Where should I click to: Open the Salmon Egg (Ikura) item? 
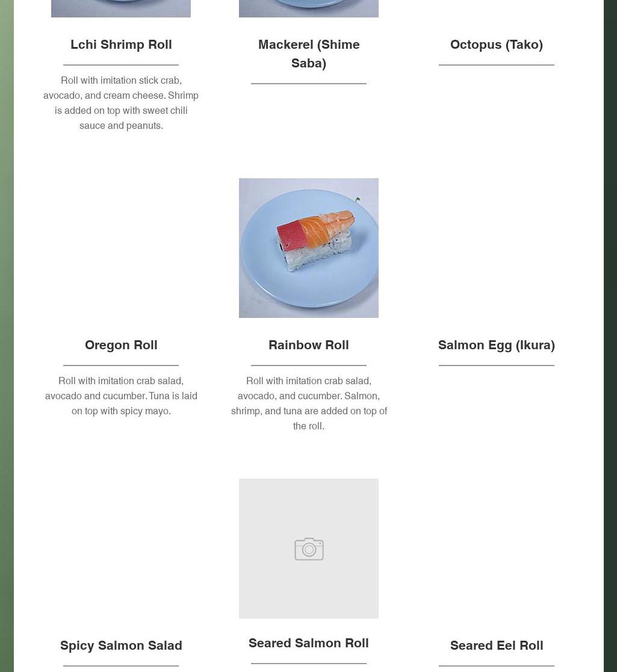click(497, 345)
